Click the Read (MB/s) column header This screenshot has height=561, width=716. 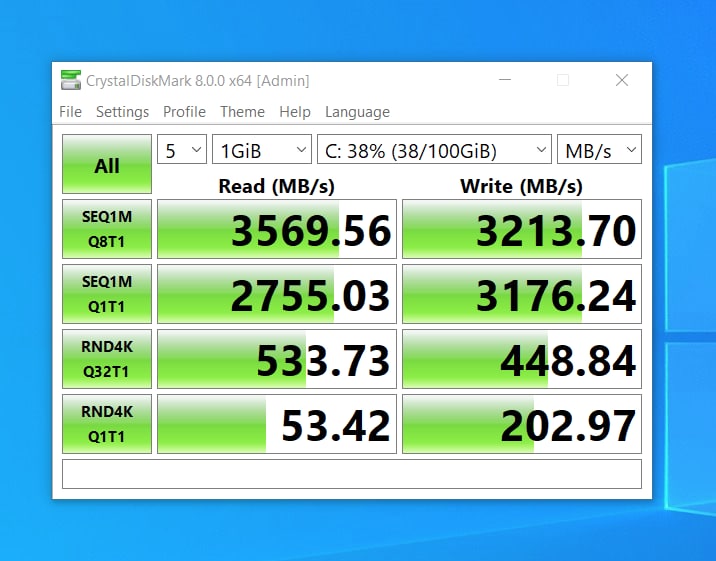click(277, 186)
